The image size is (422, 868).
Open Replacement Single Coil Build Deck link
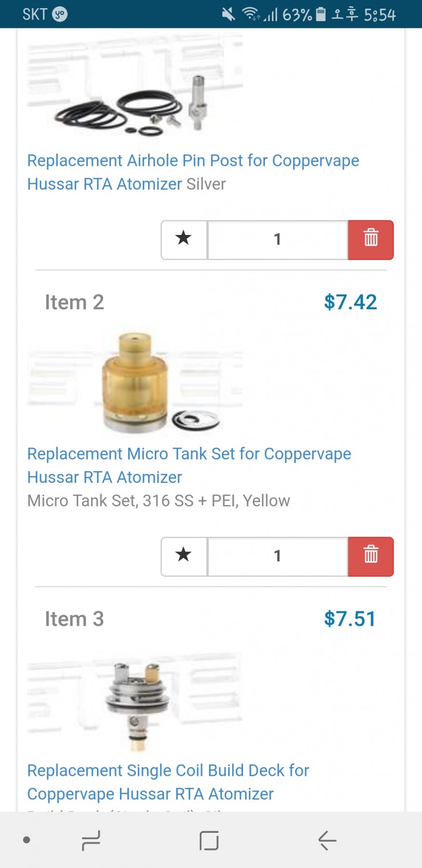click(x=168, y=782)
